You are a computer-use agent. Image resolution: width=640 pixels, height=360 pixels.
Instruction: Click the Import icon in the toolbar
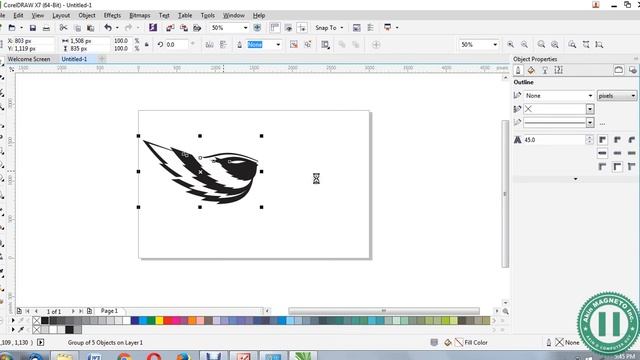170,28
